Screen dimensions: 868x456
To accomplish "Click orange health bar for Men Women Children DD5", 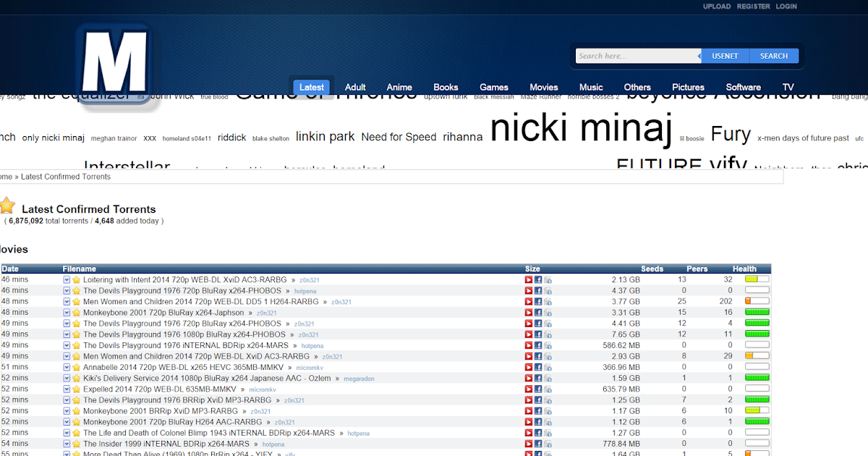I will click(757, 302).
